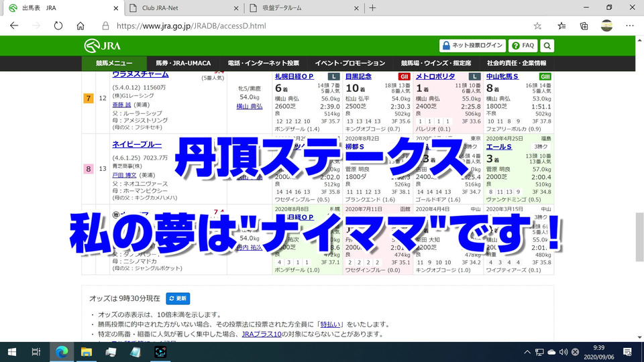Screen dimensions: 644x362
Task: Open jockey 横山 典弘 link
Action: tap(250, 107)
